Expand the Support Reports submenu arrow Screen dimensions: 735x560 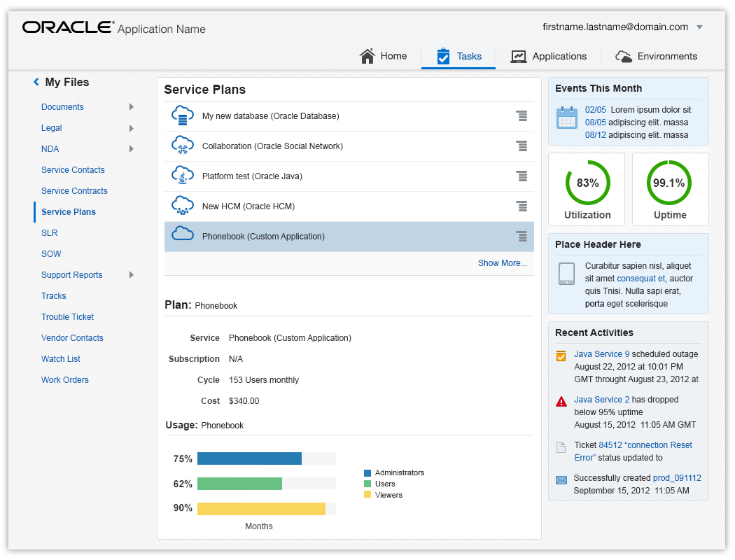(132, 274)
